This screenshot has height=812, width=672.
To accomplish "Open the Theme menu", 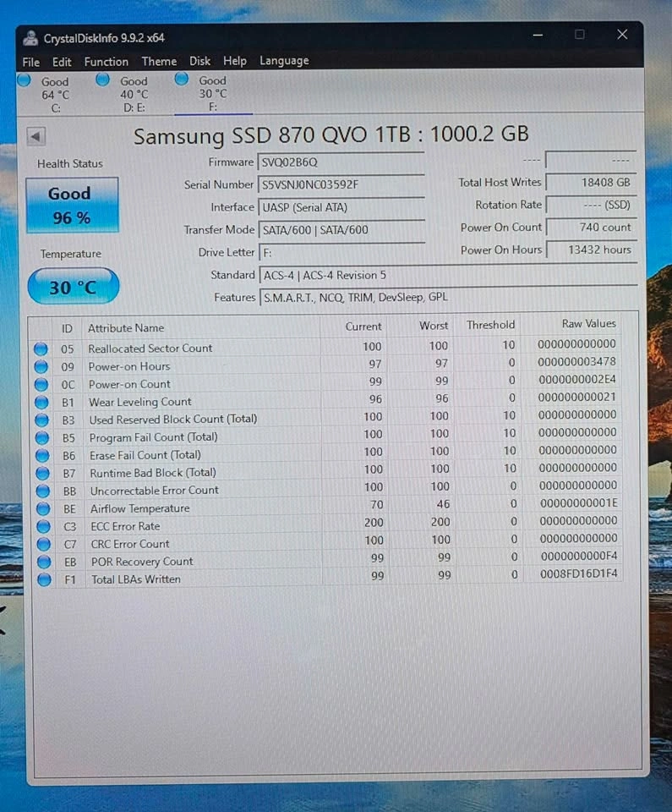I will point(159,61).
